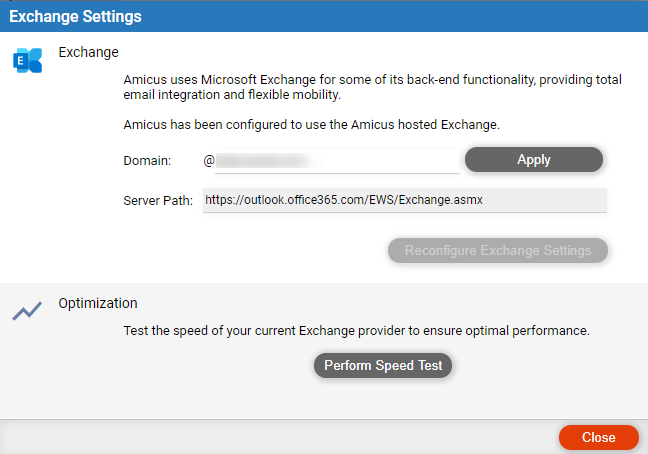Click the speed test description text

[x=357, y=331]
